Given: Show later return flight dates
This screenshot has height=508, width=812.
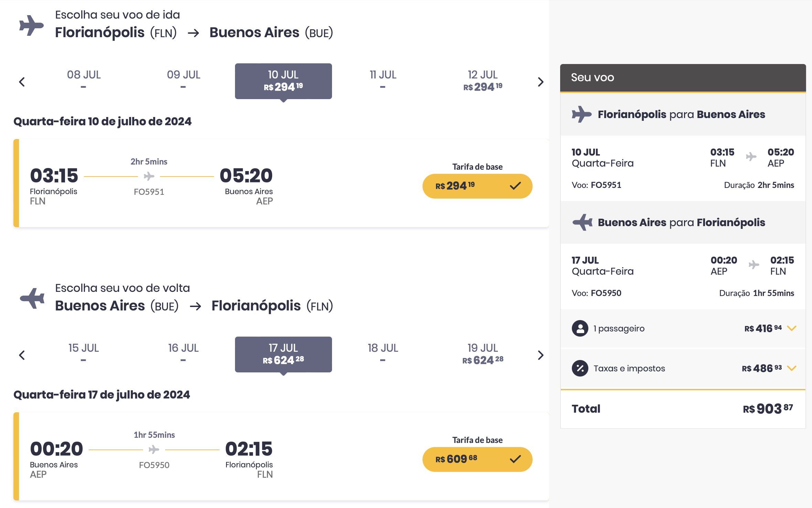Looking at the screenshot, I should (x=541, y=355).
